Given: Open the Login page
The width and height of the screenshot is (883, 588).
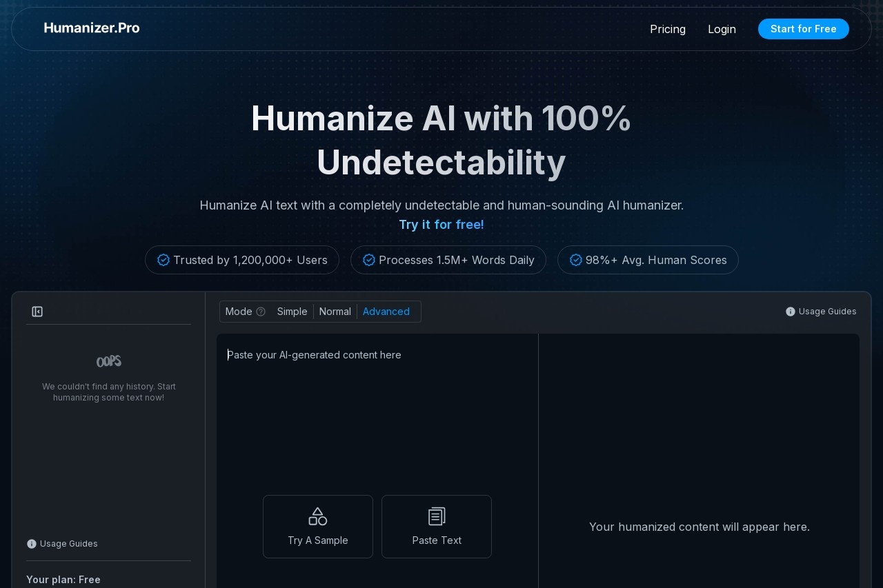Looking at the screenshot, I should [x=722, y=29].
